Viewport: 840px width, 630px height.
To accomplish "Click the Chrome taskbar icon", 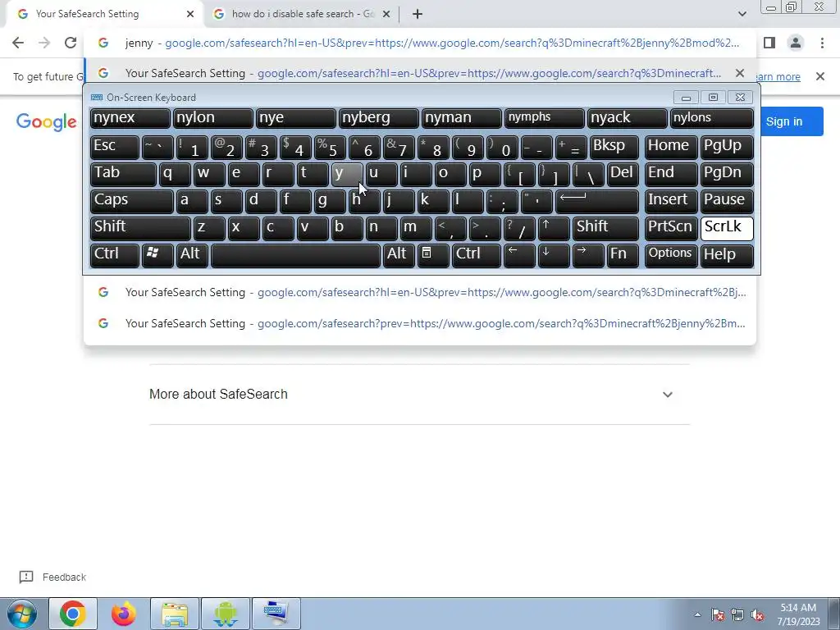I will (73, 614).
